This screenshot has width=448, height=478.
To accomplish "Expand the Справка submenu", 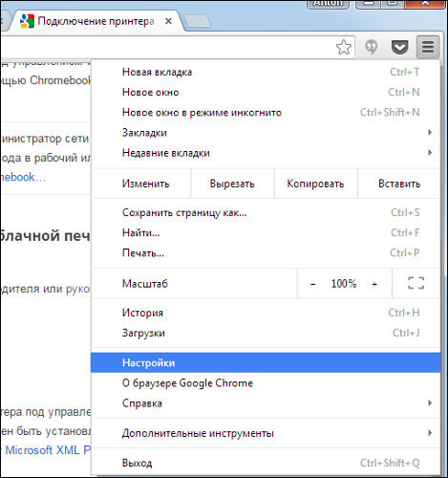I will click(266, 403).
